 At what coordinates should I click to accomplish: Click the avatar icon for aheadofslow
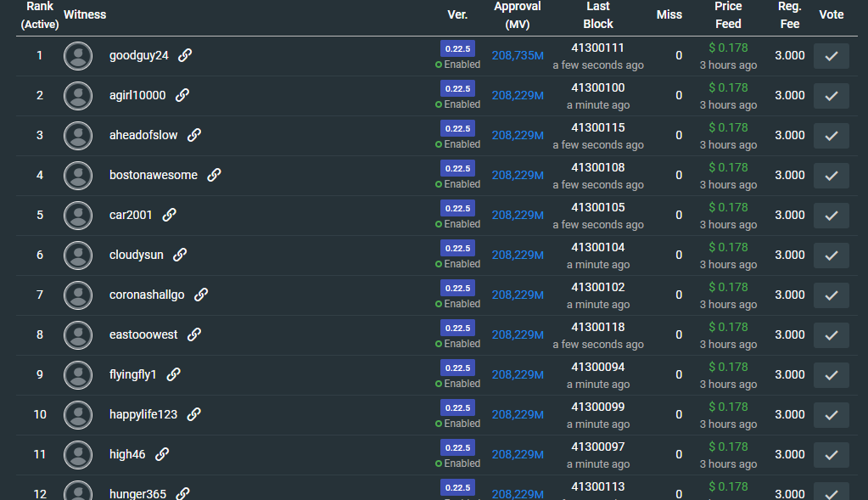coord(78,135)
